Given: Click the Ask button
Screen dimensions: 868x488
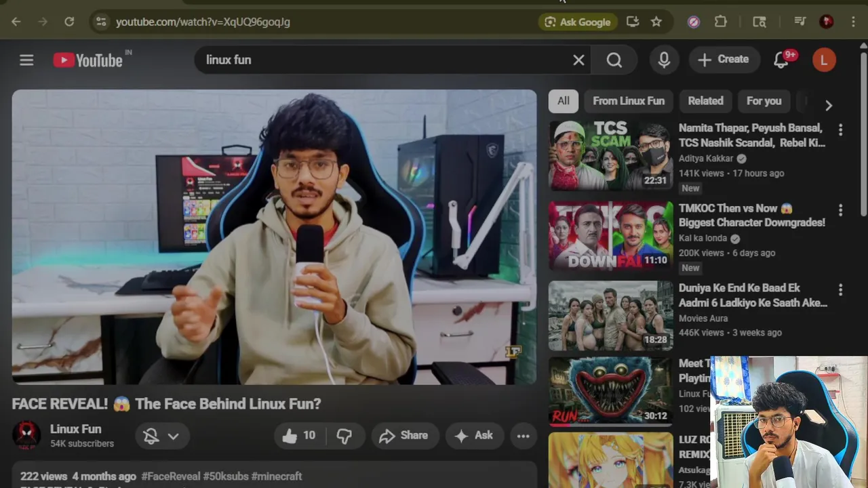Looking at the screenshot, I should pyautogui.click(x=473, y=436).
